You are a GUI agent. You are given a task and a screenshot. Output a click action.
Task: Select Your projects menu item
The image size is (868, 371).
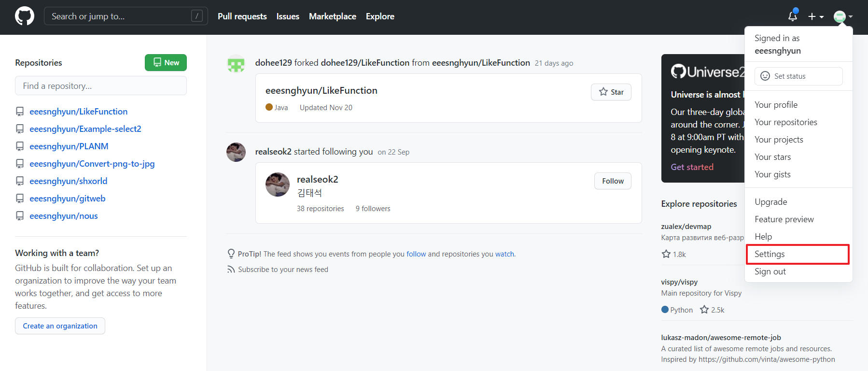pos(798,140)
